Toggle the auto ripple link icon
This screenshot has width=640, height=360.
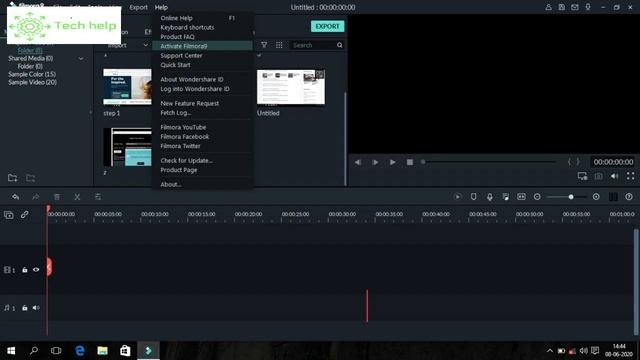pos(24,214)
